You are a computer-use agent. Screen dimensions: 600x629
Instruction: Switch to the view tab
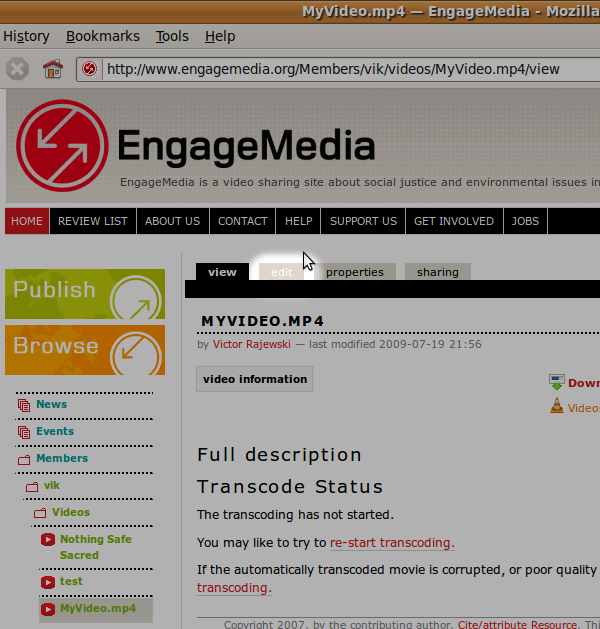pyautogui.click(x=222, y=272)
